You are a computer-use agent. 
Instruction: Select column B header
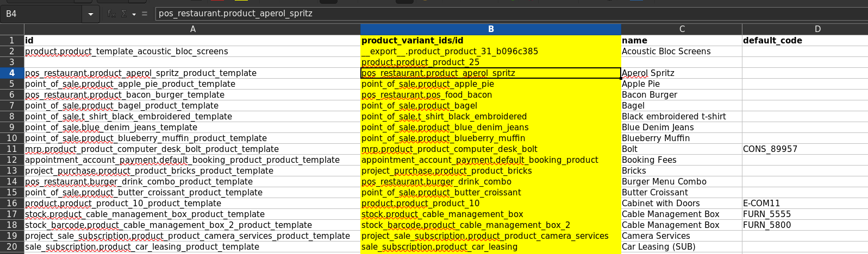pos(491,29)
